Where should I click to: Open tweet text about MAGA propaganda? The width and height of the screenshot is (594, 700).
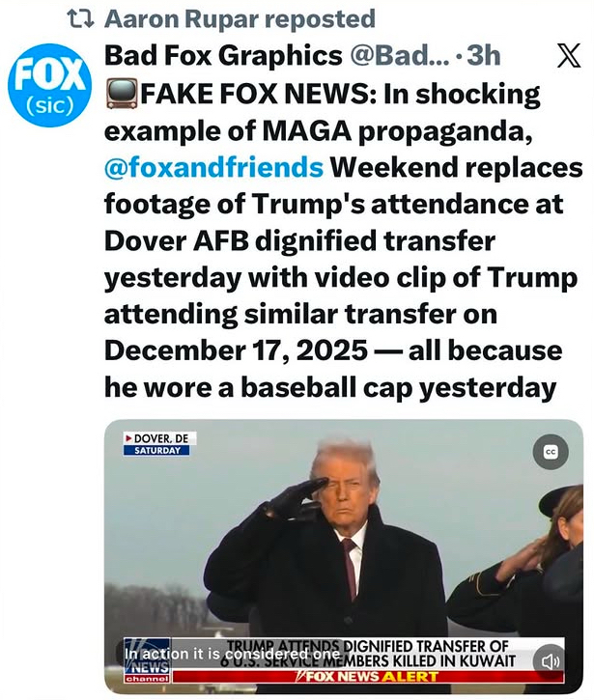point(344,240)
